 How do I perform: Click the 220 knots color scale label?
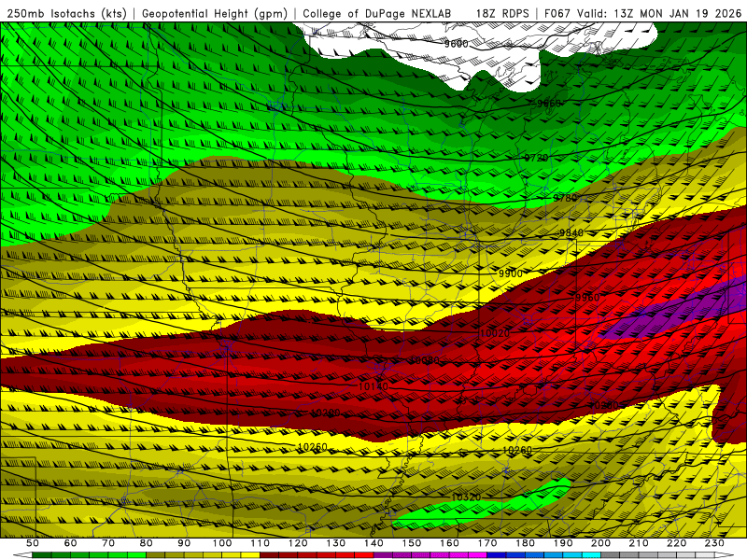click(x=676, y=543)
